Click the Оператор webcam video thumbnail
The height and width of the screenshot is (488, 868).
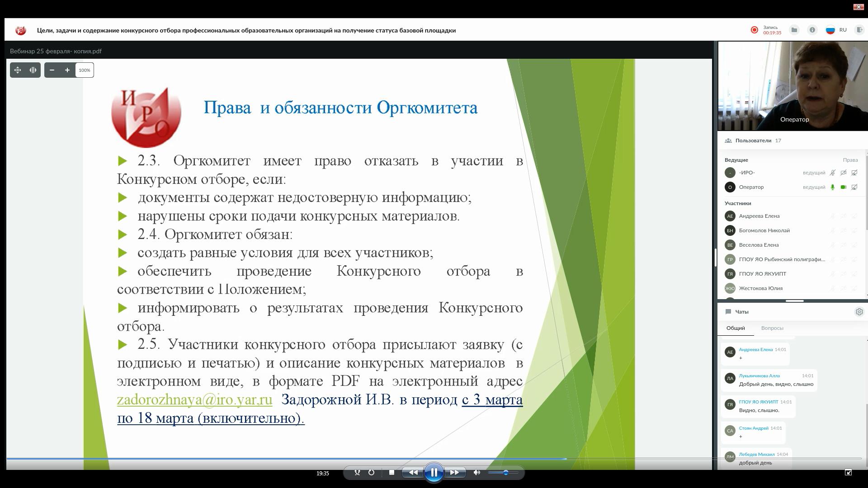793,86
